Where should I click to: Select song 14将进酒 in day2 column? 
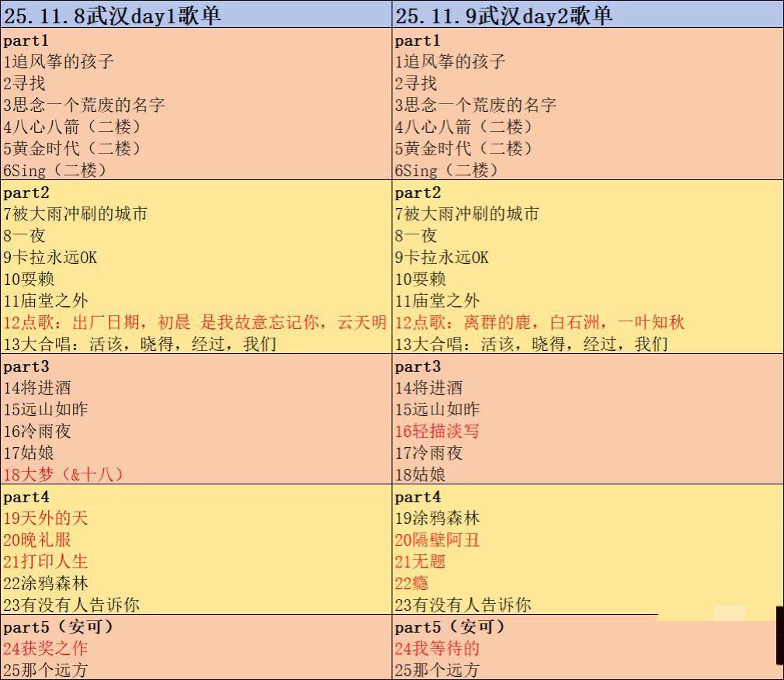coord(429,387)
